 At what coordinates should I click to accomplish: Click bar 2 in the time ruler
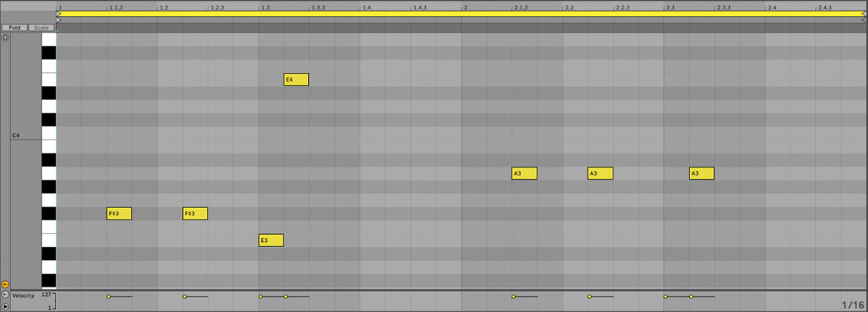(x=465, y=6)
